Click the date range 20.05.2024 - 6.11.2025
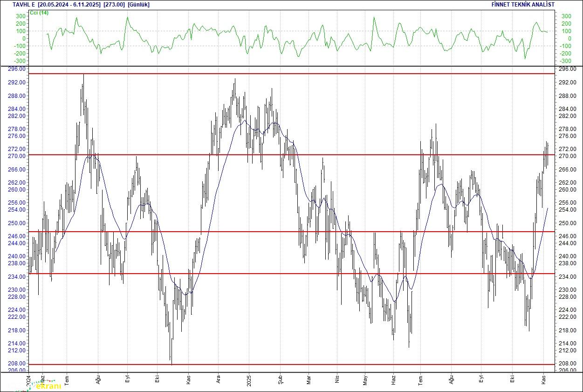This screenshot has height=392, width=583. tap(69, 5)
